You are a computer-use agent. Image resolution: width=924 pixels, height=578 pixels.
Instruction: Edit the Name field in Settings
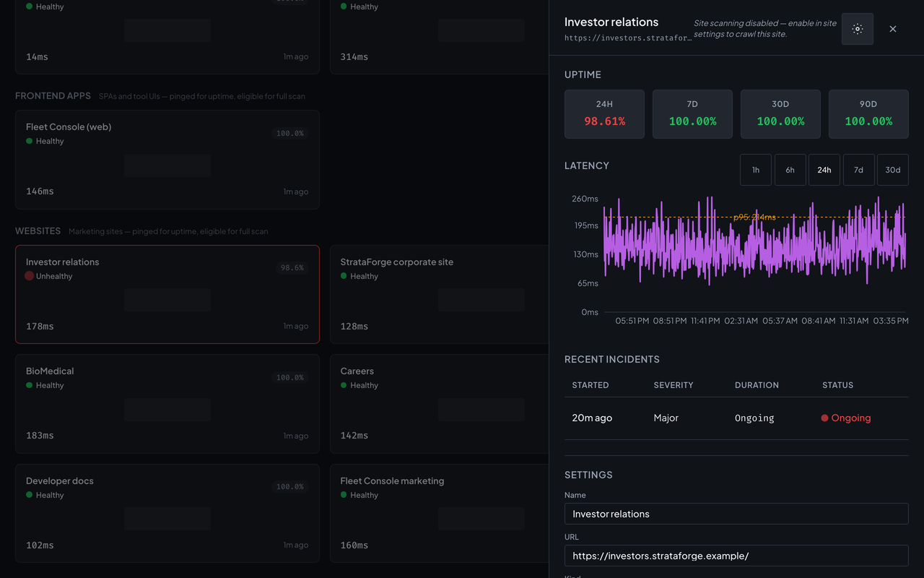[x=736, y=514]
